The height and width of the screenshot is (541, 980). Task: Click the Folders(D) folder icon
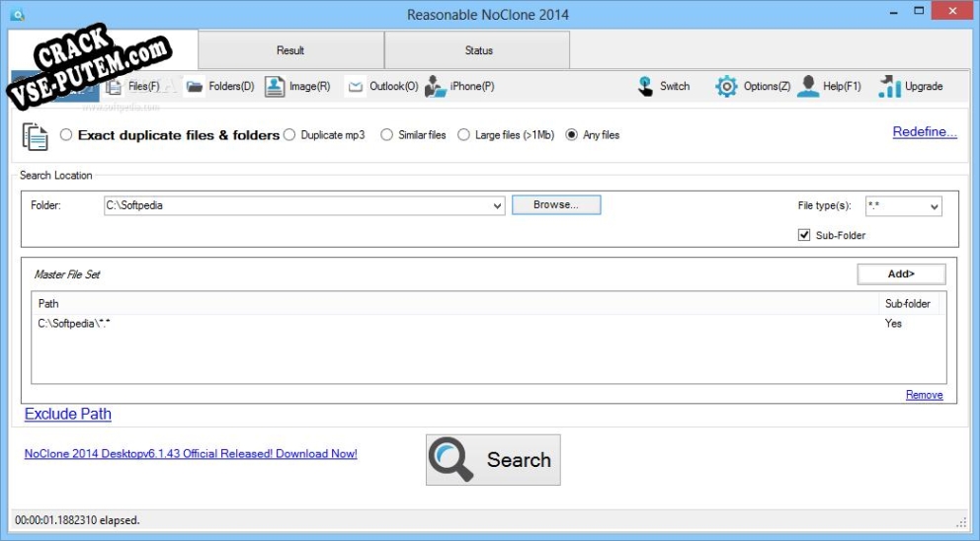point(195,86)
